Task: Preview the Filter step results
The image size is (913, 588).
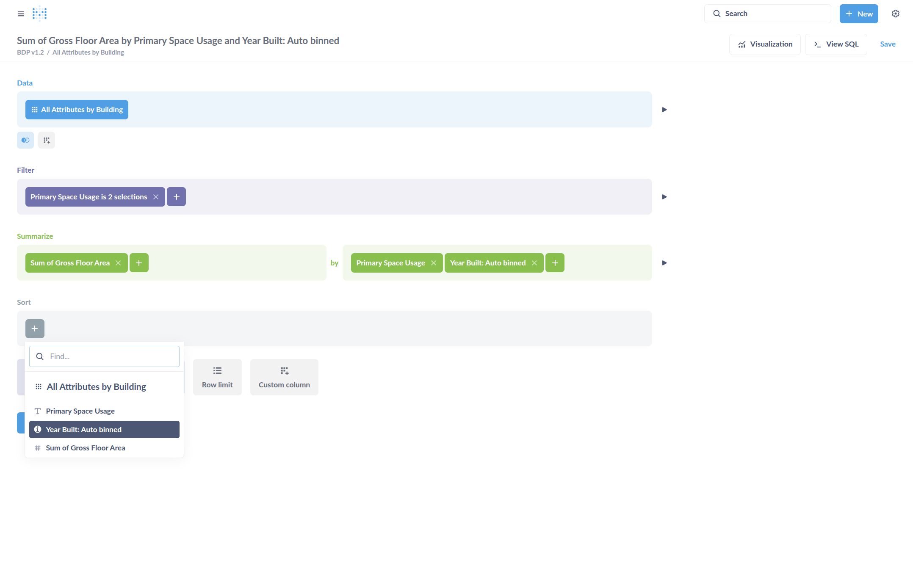Action: pyautogui.click(x=664, y=197)
